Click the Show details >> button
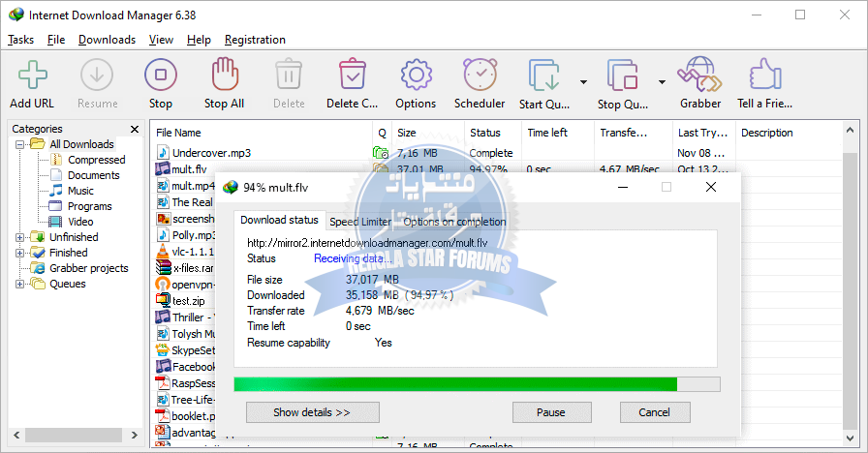This screenshot has height=453, width=868. click(312, 412)
